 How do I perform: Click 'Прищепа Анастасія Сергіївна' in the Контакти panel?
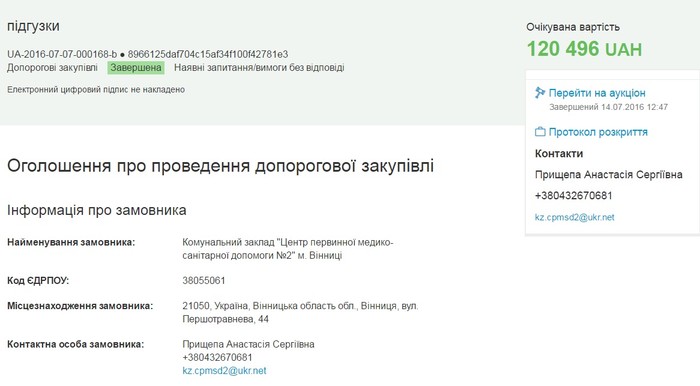(x=608, y=175)
